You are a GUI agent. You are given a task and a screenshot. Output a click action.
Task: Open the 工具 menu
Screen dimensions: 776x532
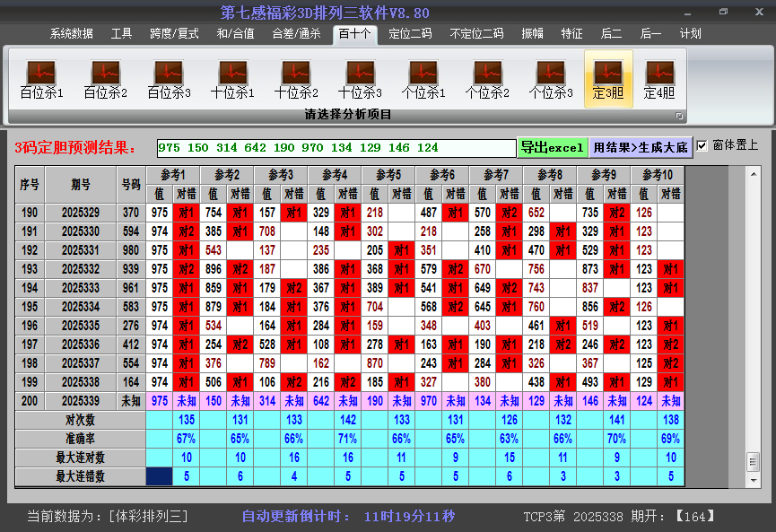click(x=122, y=33)
